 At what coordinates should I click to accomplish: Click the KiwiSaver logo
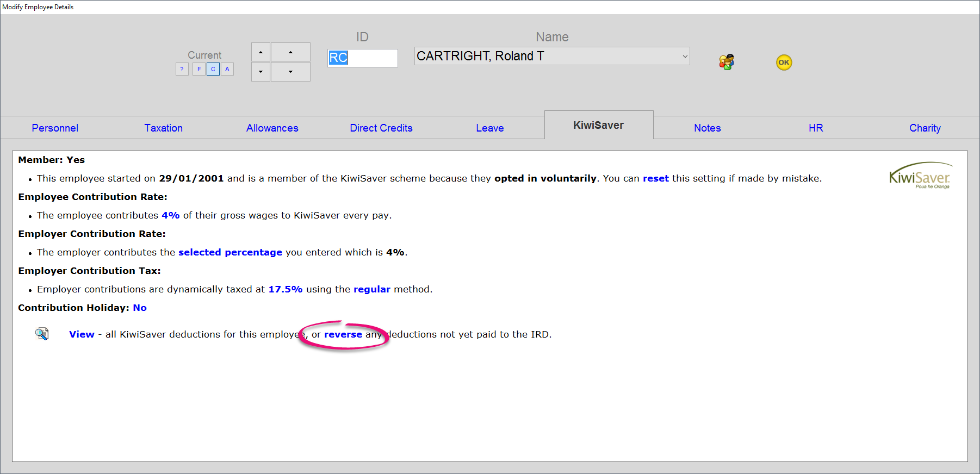(920, 176)
